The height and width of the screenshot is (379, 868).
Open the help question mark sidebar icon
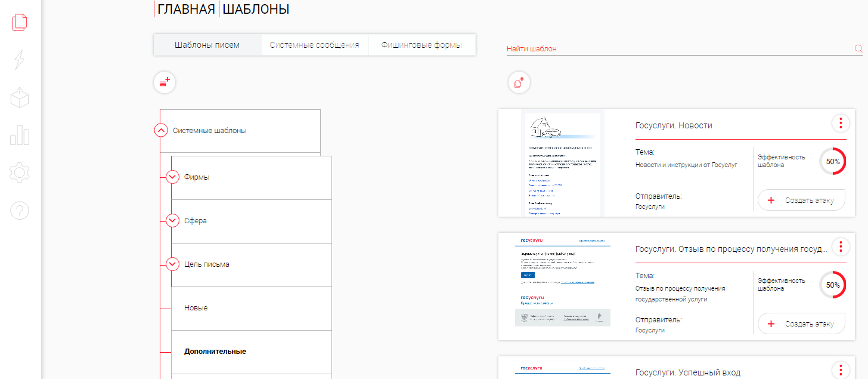click(20, 211)
